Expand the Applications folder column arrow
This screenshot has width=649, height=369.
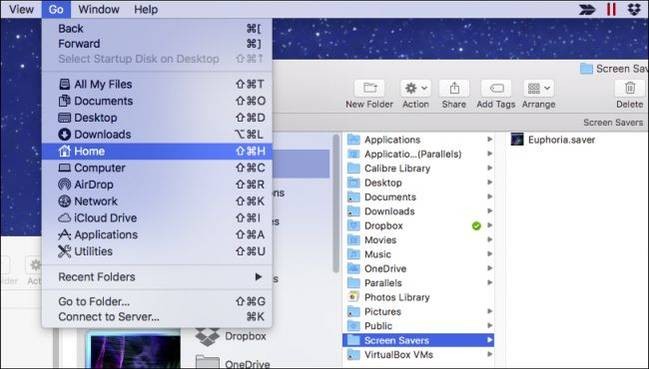[x=490, y=139]
